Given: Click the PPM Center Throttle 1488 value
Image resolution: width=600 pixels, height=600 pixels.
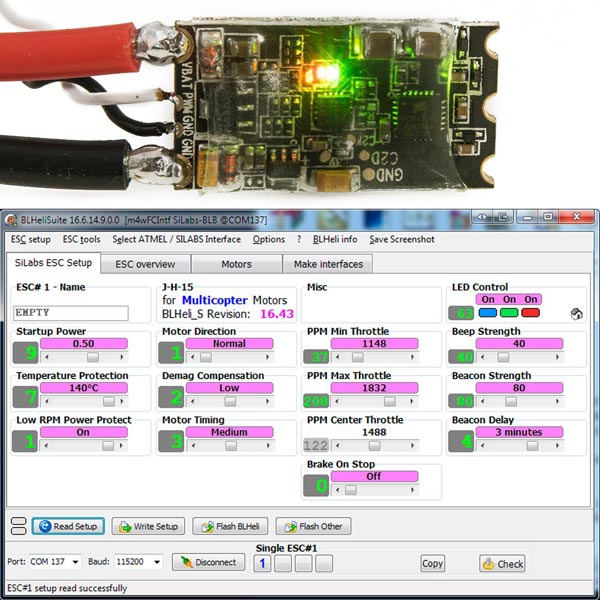Looking at the screenshot, I should tap(374, 432).
